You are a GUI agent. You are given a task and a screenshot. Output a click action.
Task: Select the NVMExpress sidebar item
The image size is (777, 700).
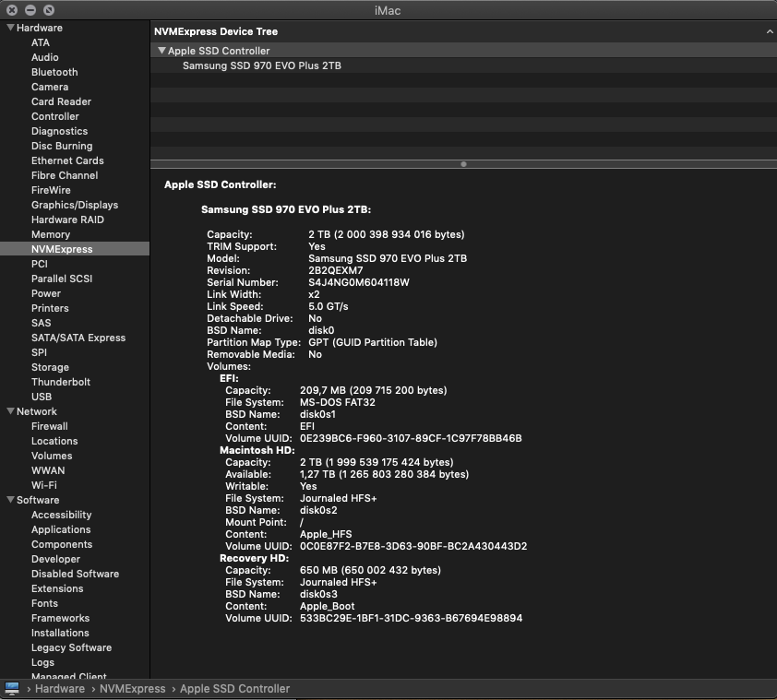(x=75, y=249)
